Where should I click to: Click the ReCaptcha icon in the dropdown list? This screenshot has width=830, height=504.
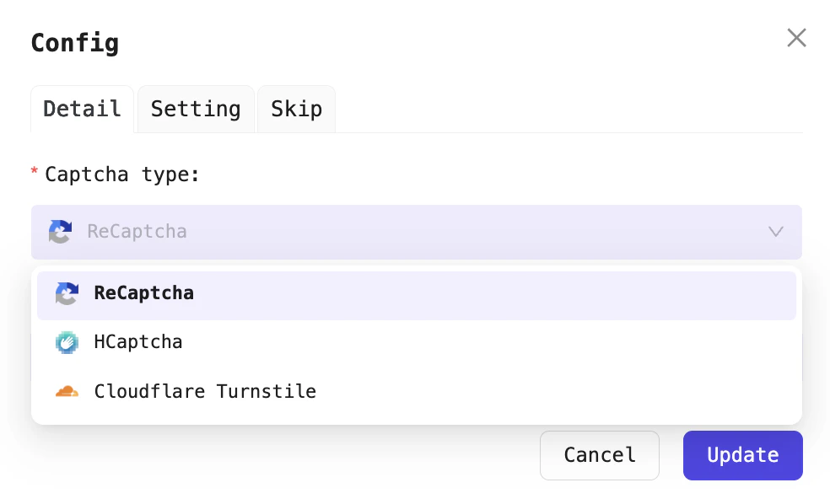pyautogui.click(x=67, y=294)
